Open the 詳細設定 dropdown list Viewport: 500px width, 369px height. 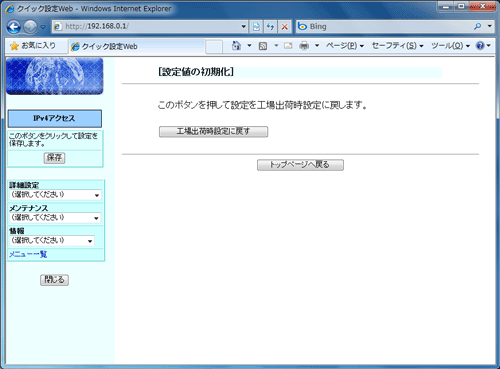pyautogui.click(x=55, y=195)
